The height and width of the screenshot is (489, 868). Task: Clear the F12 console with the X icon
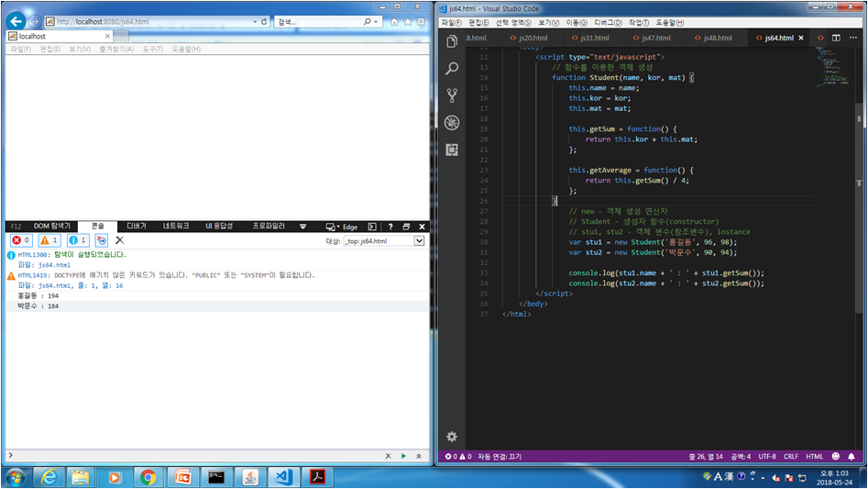pos(119,240)
